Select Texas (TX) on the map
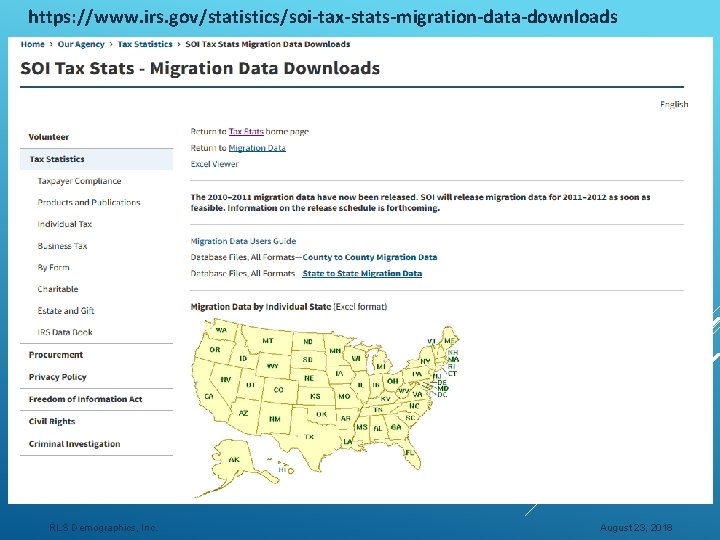Screen dimensions: 720x540 pos(309,437)
